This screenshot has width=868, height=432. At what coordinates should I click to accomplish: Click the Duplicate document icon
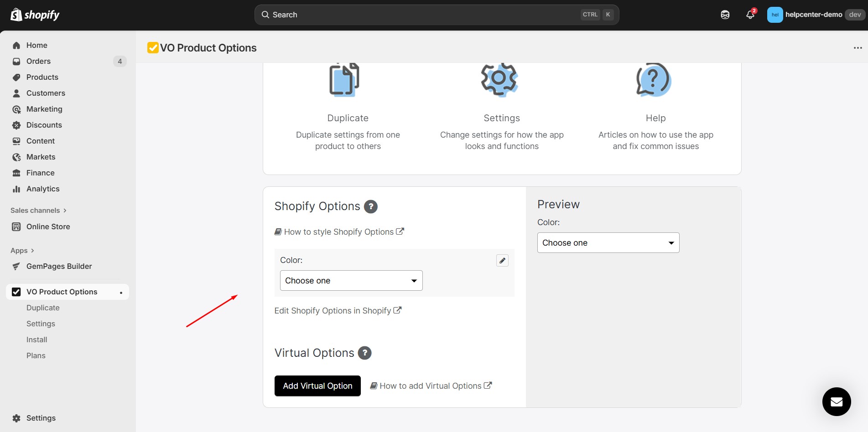point(344,80)
